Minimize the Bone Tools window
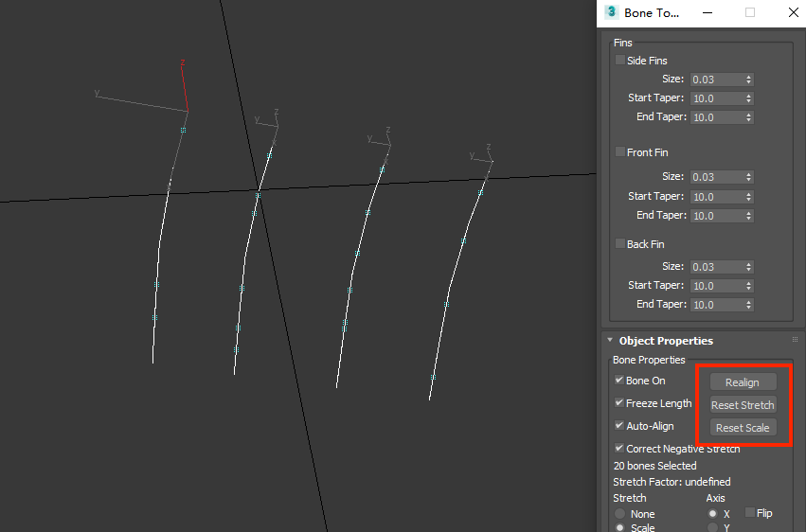This screenshot has width=806, height=532. 707,12
